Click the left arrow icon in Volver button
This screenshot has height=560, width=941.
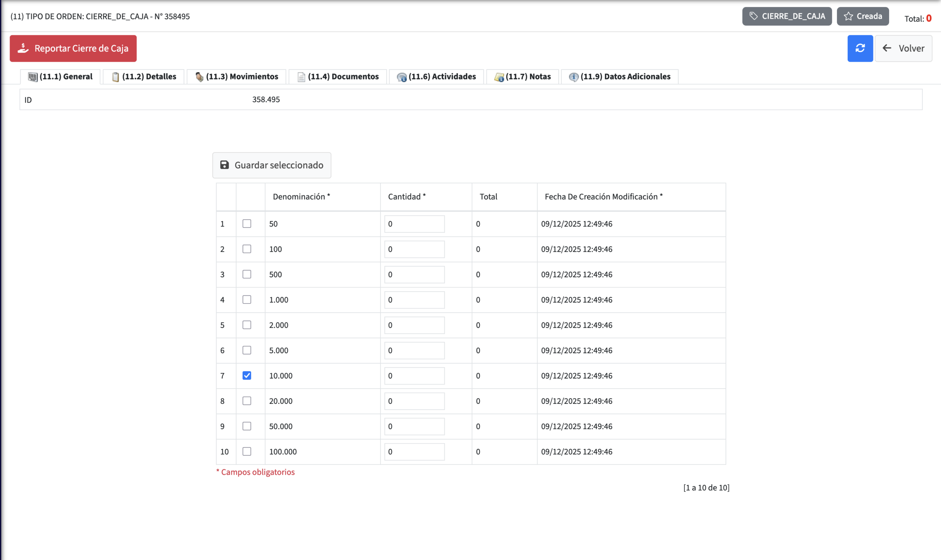[887, 48]
